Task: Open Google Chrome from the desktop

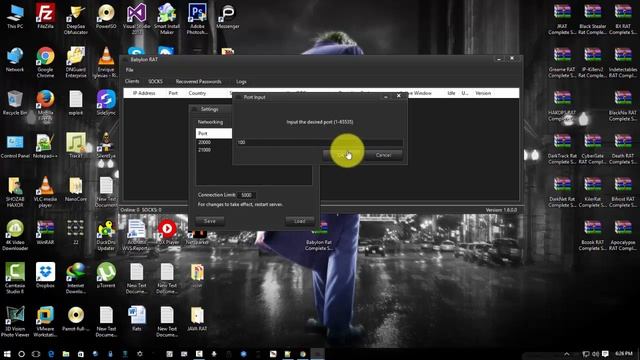Action: [x=45, y=62]
